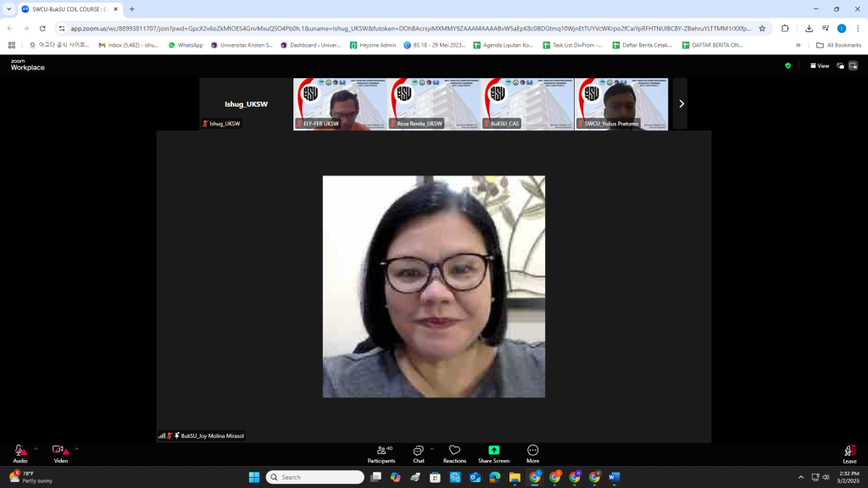Unmute microphone with the Audio button
This screenshot has width=868, height=488.
point(19,453)
